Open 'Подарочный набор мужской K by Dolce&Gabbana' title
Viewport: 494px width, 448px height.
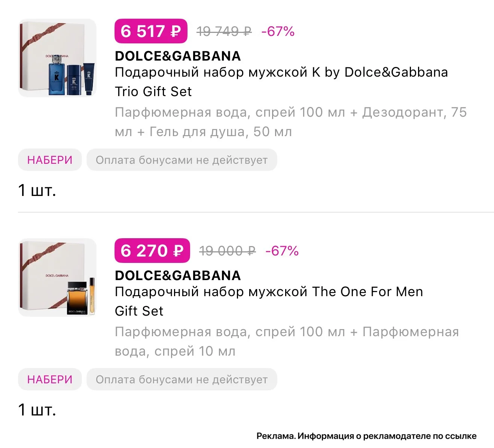[x=281, y=82]
